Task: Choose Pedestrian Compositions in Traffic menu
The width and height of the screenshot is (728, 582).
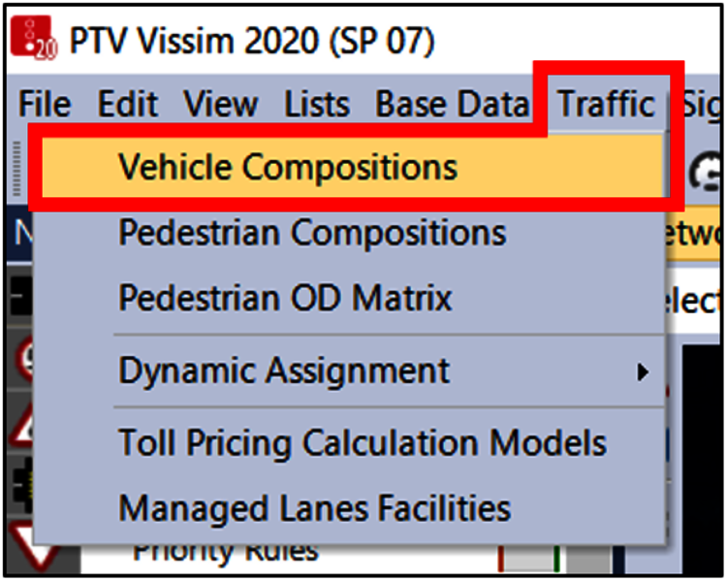Action: [312, 233]
